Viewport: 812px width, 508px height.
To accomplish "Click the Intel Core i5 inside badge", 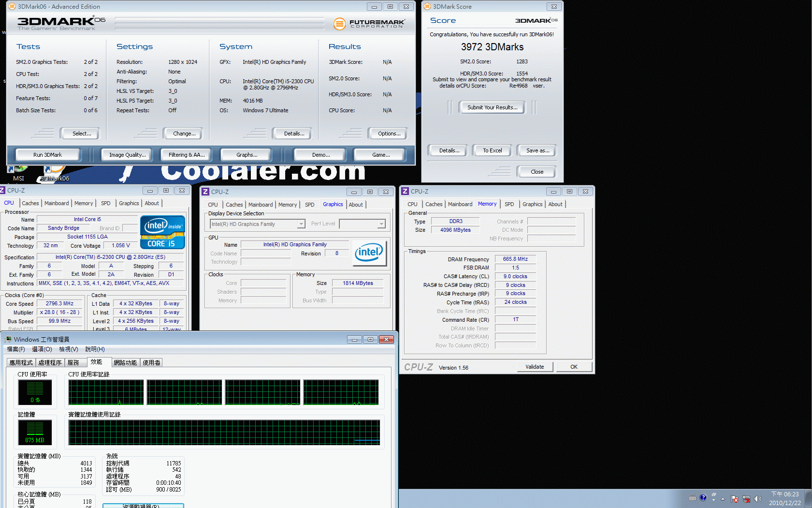I will coord(163,232).
